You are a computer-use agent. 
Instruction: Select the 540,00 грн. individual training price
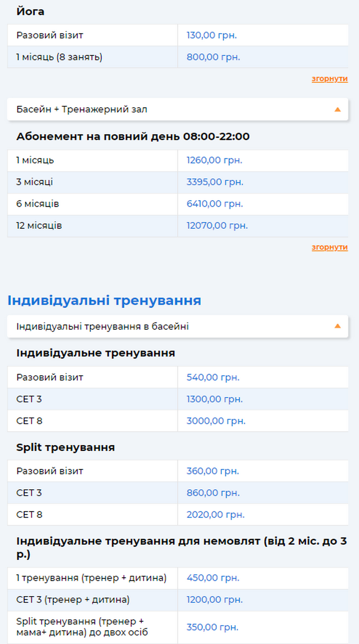(x=213, y=377)
